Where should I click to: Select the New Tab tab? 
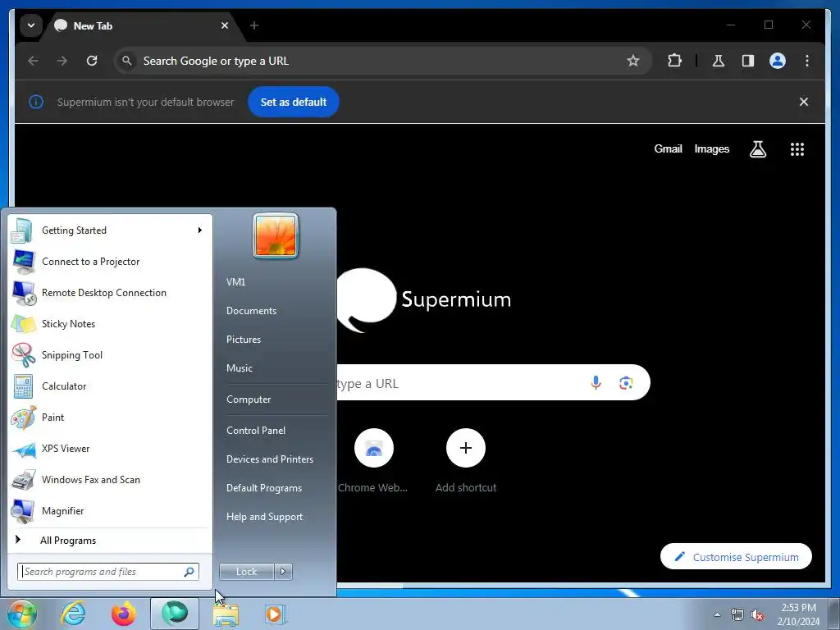[142, 25]
